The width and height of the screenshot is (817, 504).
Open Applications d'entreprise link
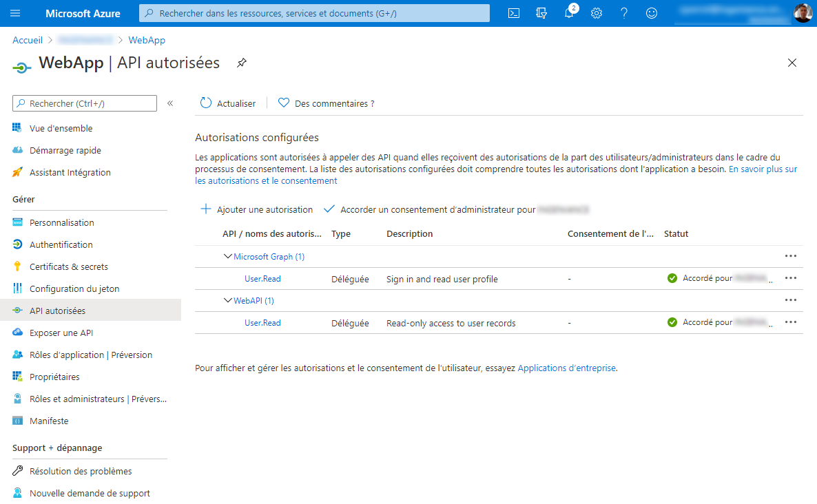click(x=566, y=368)
